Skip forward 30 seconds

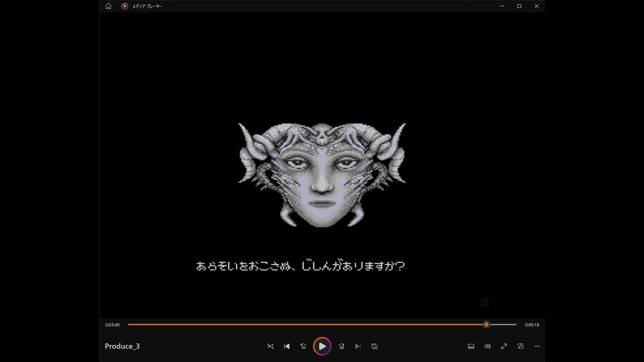pyautogui.click(x=341, y=346)
